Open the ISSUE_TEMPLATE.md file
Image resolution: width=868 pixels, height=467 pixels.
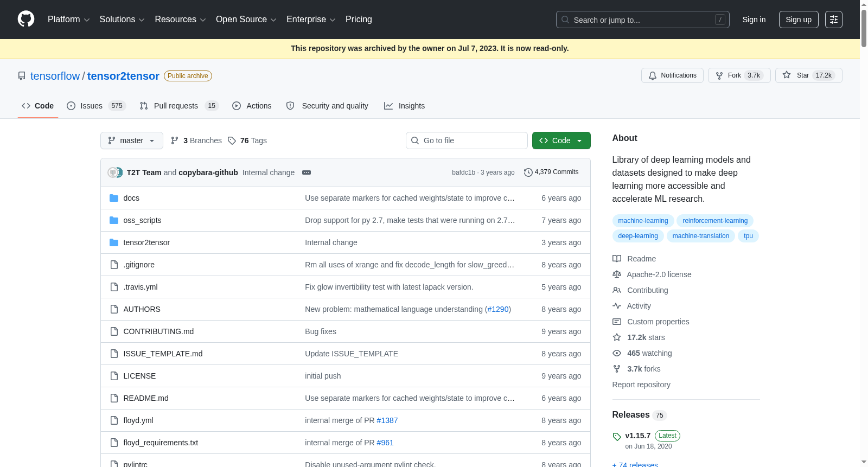coord(163,354)
